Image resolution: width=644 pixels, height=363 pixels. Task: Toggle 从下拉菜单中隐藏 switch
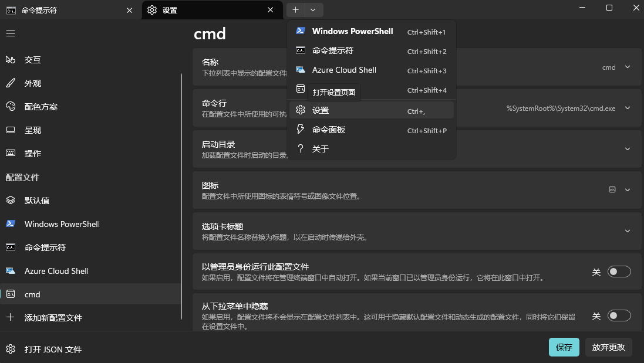[619, 315]
